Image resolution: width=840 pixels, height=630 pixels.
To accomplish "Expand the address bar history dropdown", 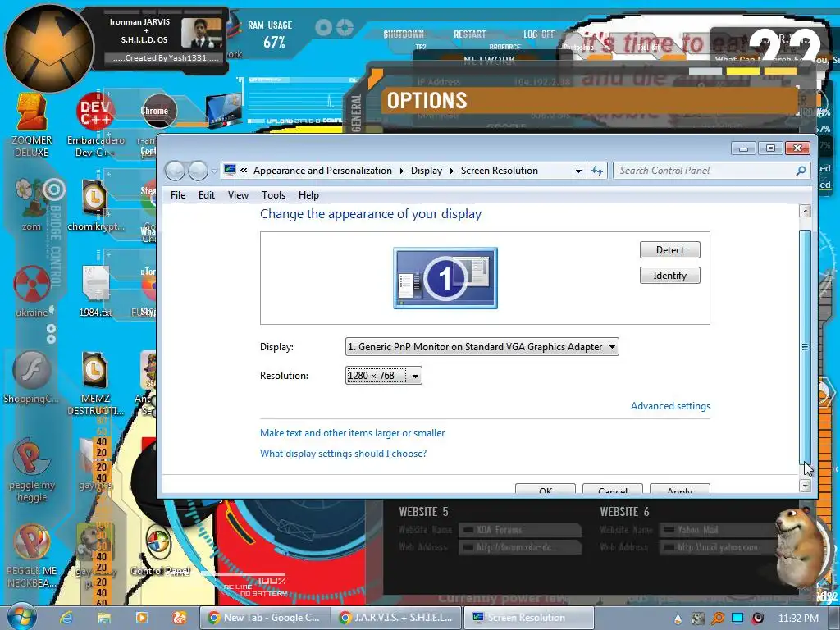I will click(578, 171).
